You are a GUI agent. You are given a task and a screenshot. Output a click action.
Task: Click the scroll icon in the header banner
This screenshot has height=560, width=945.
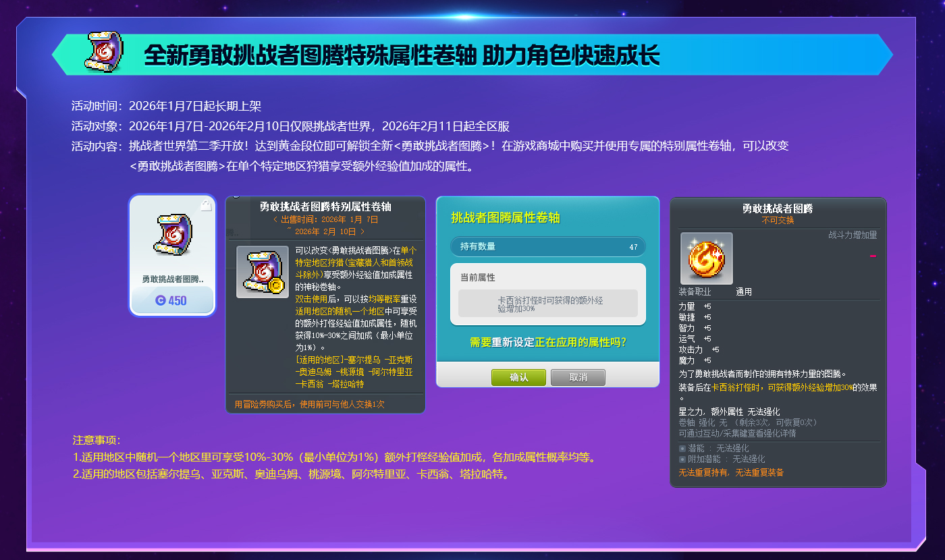click(x=104, y=52)
